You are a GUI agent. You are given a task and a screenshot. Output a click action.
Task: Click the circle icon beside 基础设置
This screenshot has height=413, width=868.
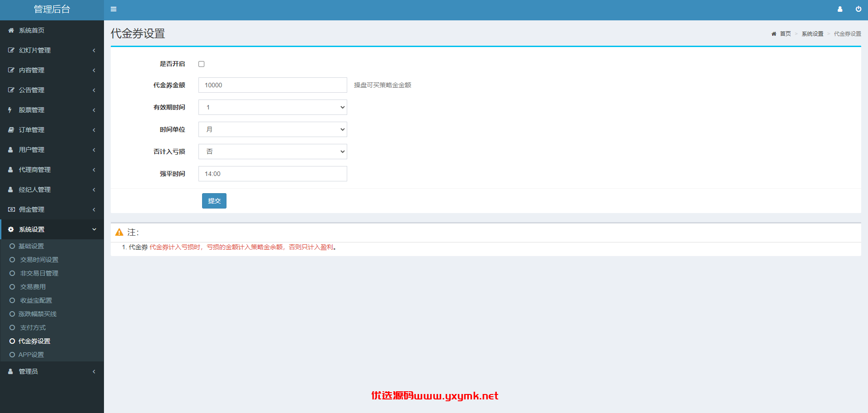pyautogui.click(x=12, y=246)
